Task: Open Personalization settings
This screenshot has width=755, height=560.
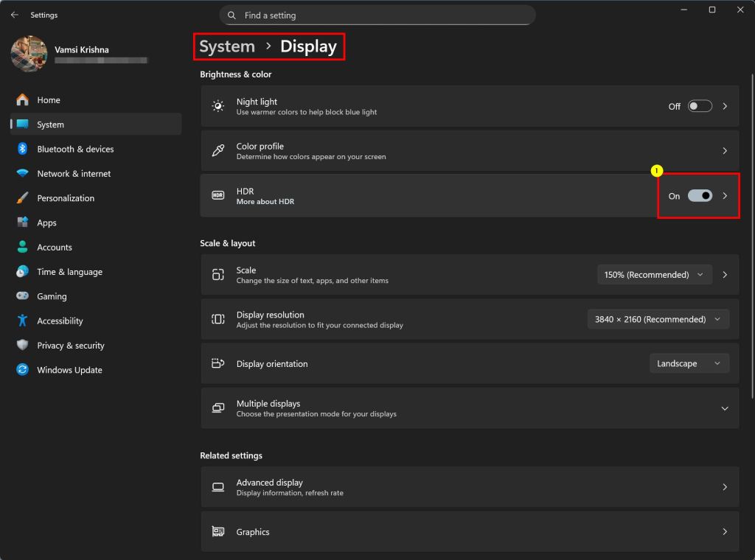Action: pyautogui.click(x=96, y=197)
